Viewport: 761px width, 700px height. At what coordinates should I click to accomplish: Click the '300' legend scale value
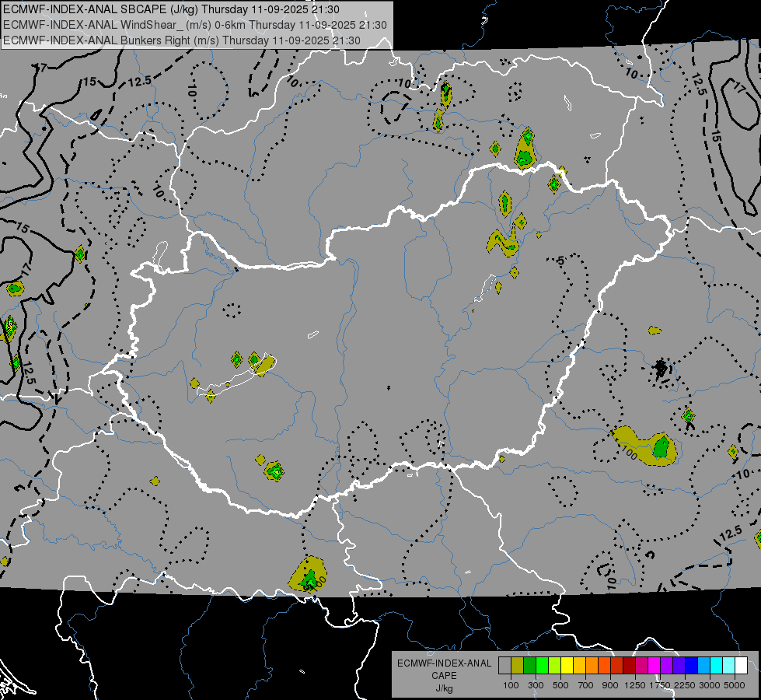pos(536,685)
